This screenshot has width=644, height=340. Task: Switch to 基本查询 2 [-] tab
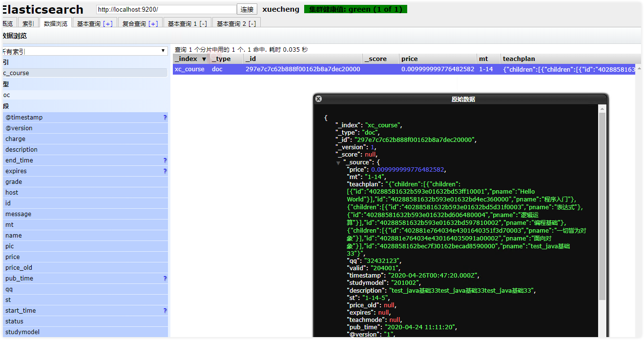coord(236,23)
